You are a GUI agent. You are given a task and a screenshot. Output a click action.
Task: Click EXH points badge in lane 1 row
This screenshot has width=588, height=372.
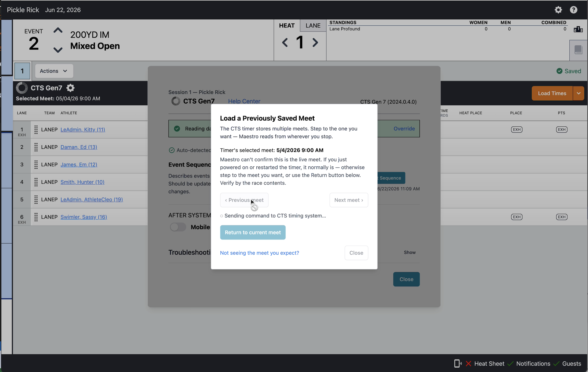(x=562, y=130)
